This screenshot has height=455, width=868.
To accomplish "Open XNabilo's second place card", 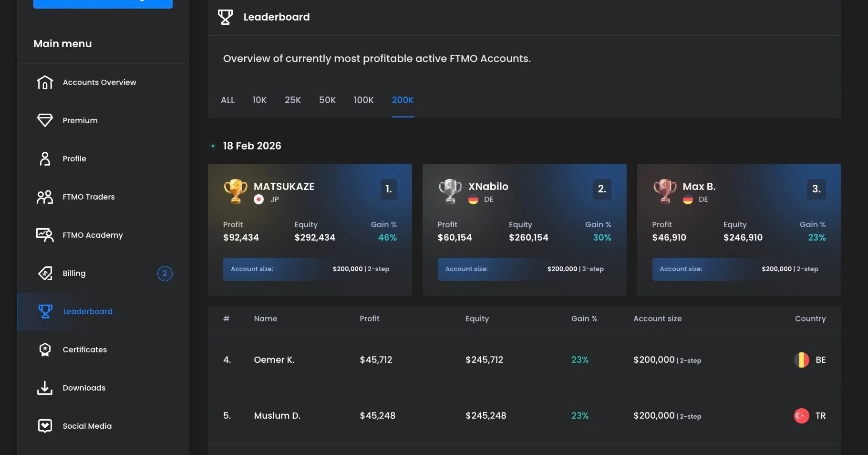I will 524,230.
